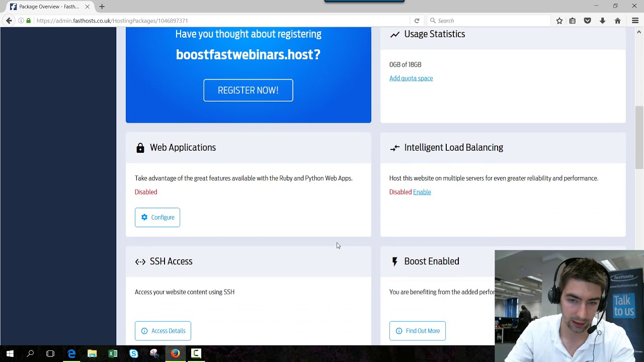Save page to Pocket icon

pyautogui.click(x=587, y=21)
